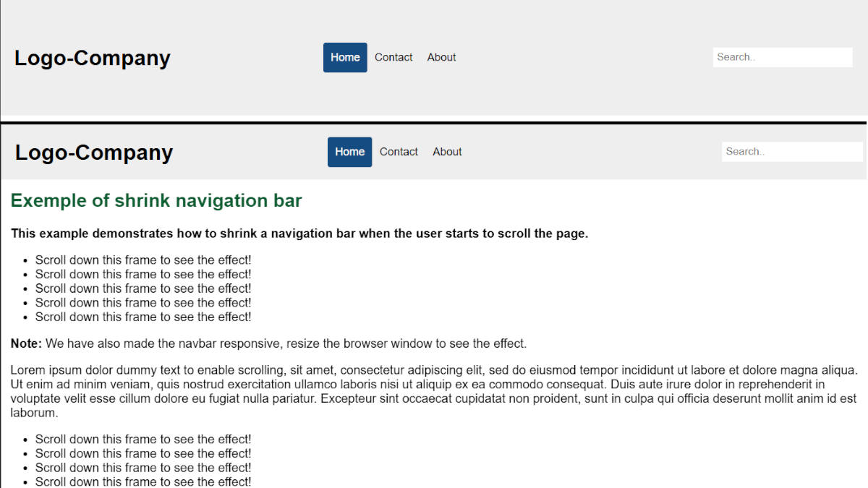Click the black divider line between the navbars
The width and height of the screenshot is (868, 488).
click(434, 123)
